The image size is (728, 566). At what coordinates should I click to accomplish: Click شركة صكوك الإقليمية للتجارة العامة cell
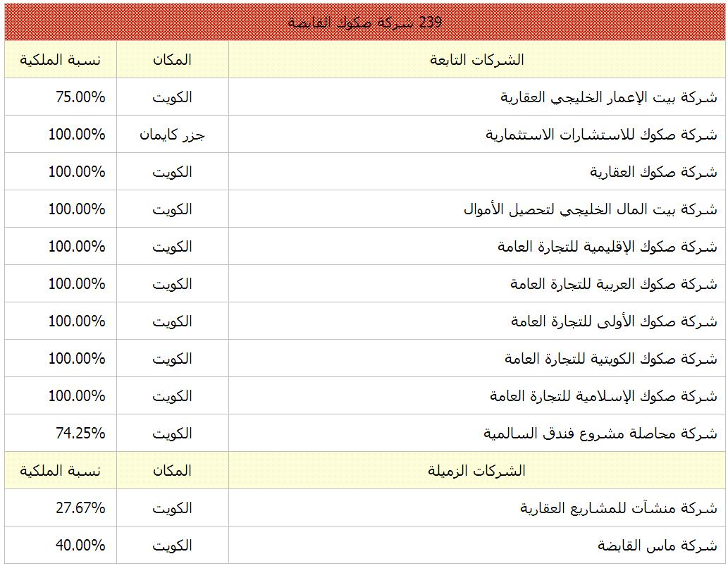coord(606,247)
